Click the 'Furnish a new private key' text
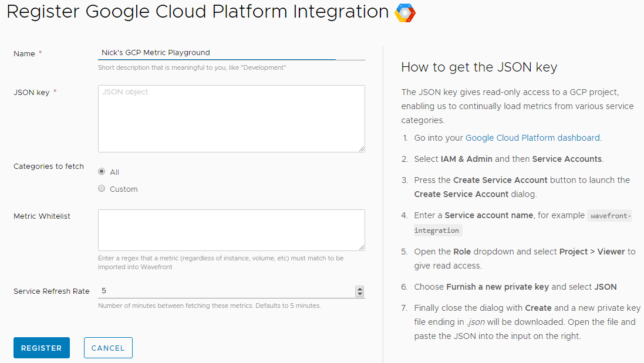This screenshot has height=363, width=644. click(497, 287)
